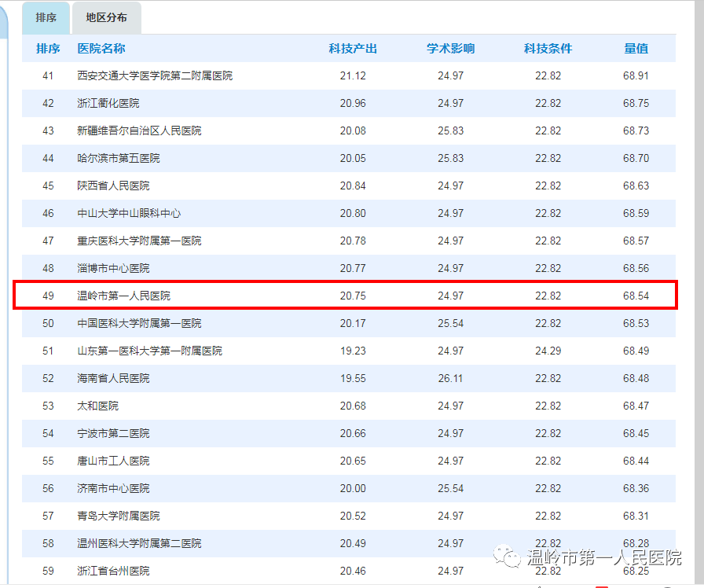Click 科技产出 value 20.52
Viewport: 704px width, 588px height.
353,516
